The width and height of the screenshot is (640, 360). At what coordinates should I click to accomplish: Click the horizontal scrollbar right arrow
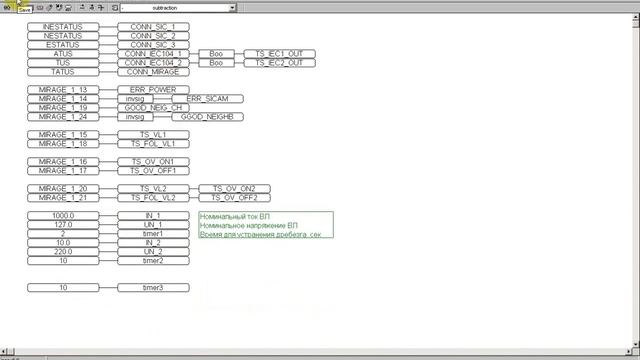coord(629,351)
